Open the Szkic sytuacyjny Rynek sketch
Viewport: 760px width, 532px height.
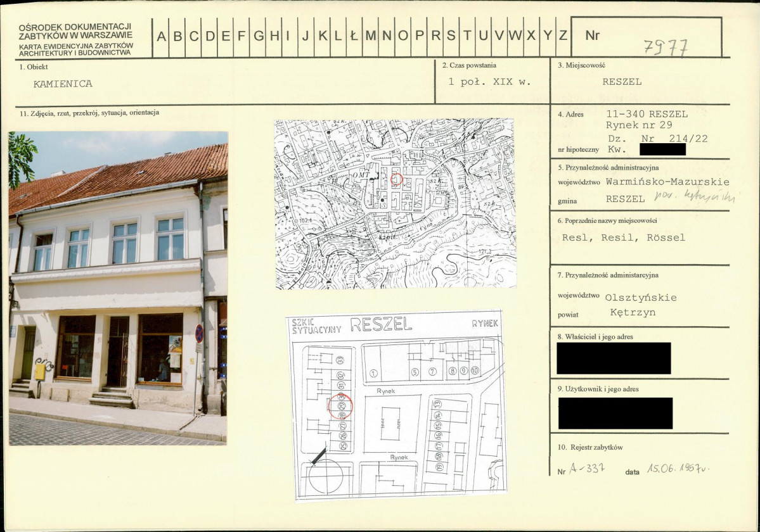[396, 406]
